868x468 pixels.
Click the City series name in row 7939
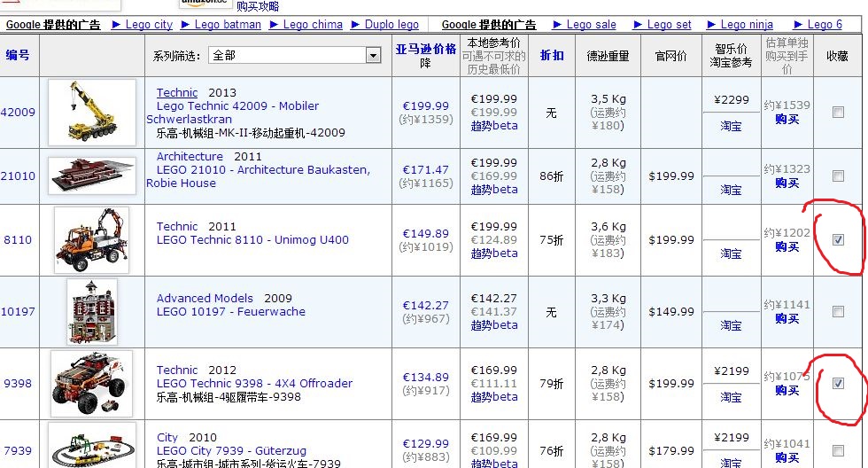(x=167, y=438)
